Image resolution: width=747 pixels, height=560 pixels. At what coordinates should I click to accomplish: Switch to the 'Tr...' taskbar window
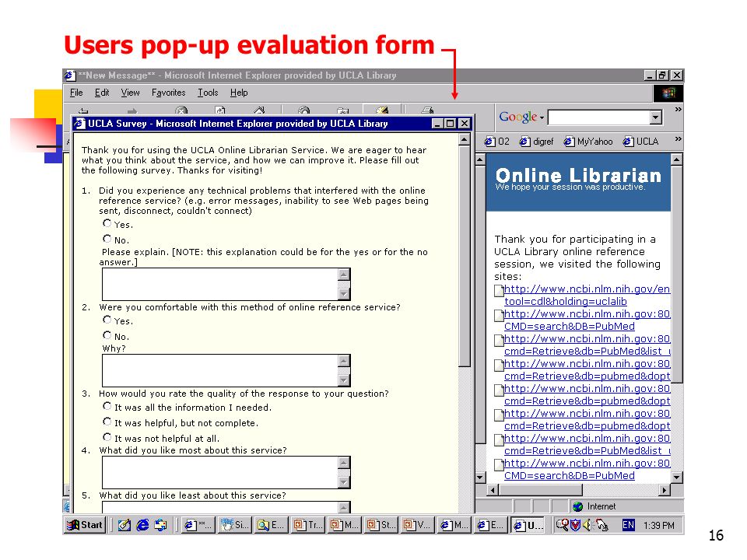[308, 525]
